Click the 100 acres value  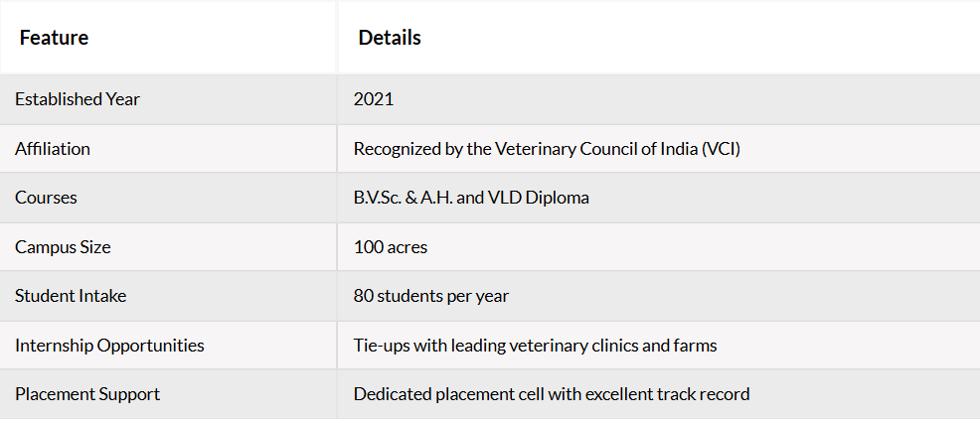click(x=391, y=246)
